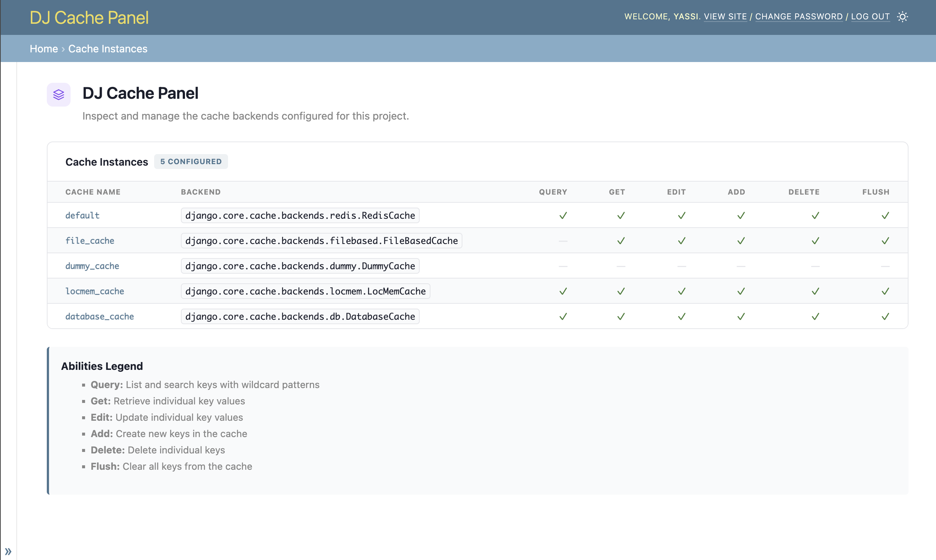The height and width of the screenshot is (560, 936).
Task: Click the Query checkmark for default
Action: [x=563, y=215]
